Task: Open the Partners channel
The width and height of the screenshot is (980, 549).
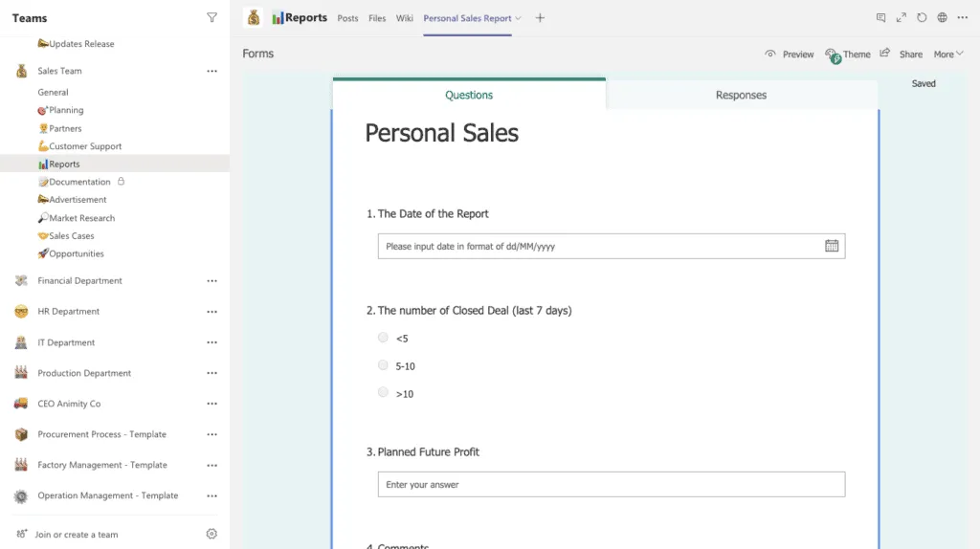Action: pos(59,128)
